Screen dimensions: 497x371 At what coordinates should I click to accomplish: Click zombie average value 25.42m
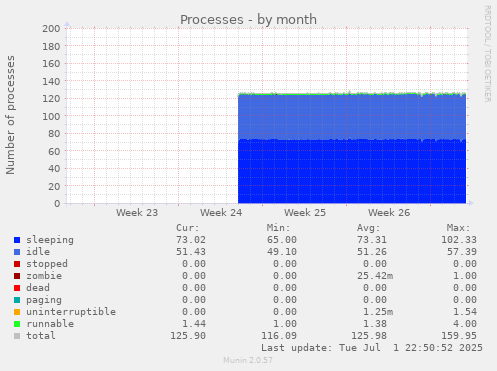pos(375,276)
